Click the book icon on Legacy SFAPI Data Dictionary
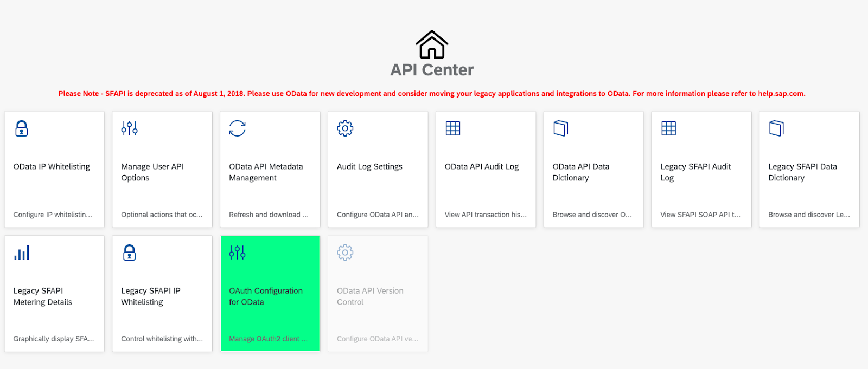The width and height of the screenshot is (868, 369). pyautogui.click(x=776, y=128)
